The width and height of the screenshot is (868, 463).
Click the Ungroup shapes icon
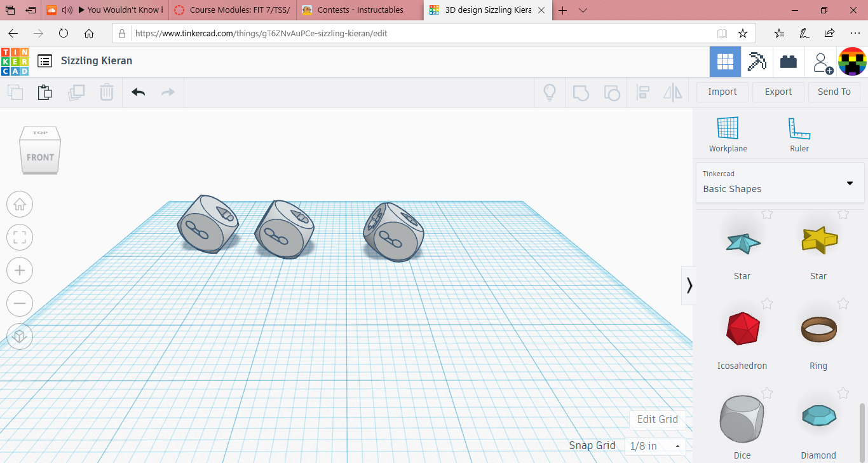[x=611, y=93]
